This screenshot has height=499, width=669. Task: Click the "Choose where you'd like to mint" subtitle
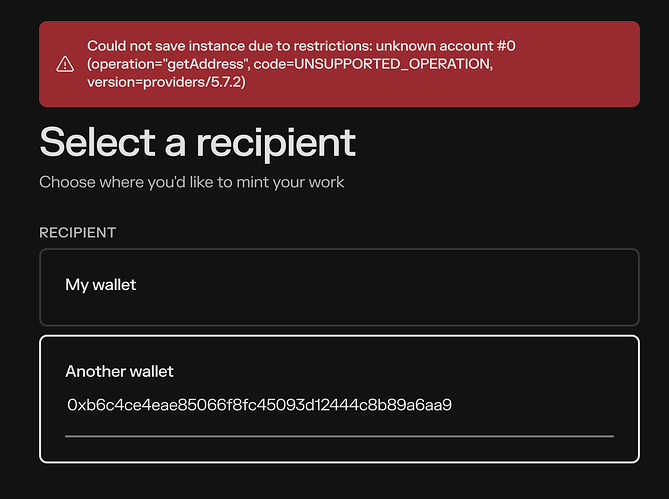[x=192, y=182]
